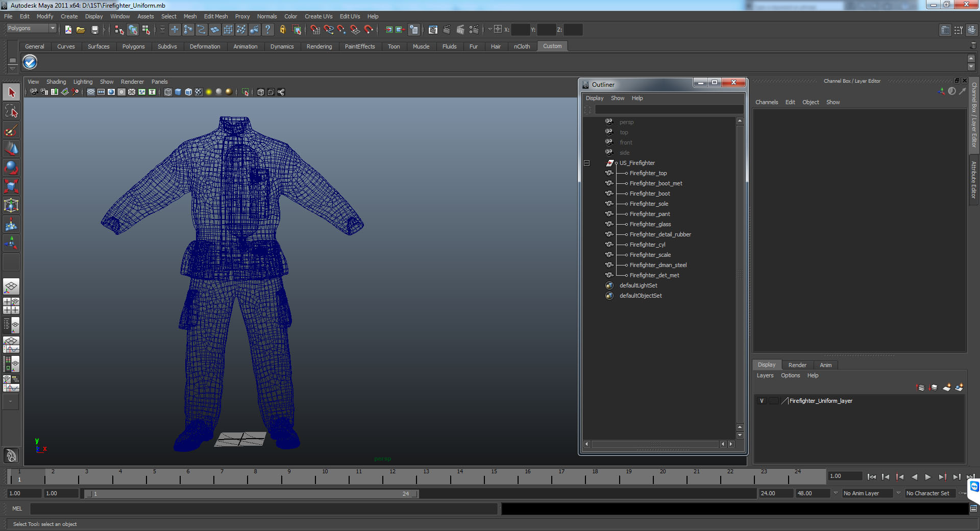Toggle viewport grid display

(91, 92)
